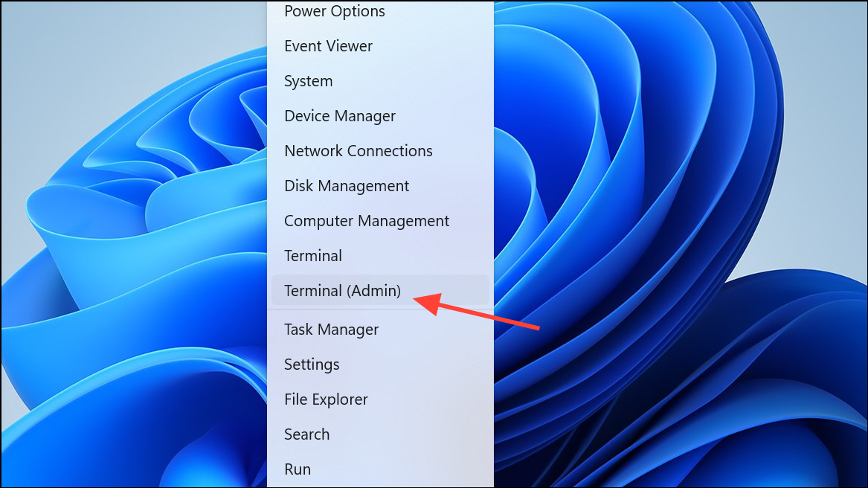Launch Event Viewer
Viewport: 868px width, 488px height.
point(380,46)
